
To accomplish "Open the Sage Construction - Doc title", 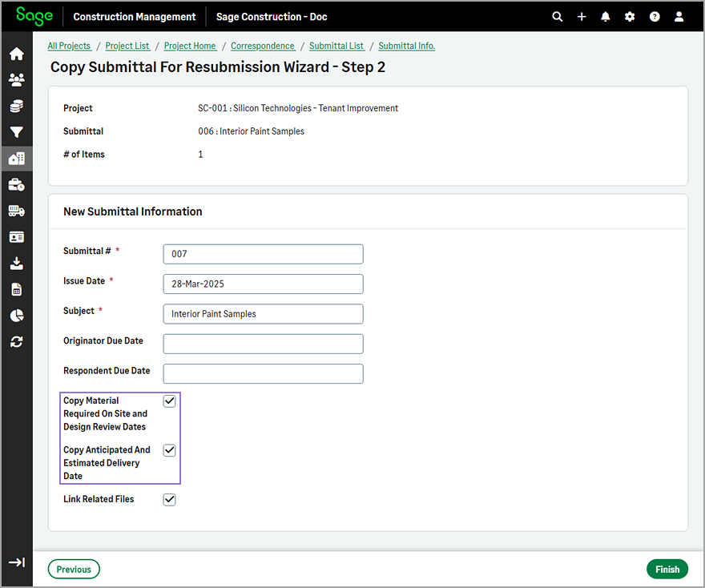I will [x=272, y=17].
